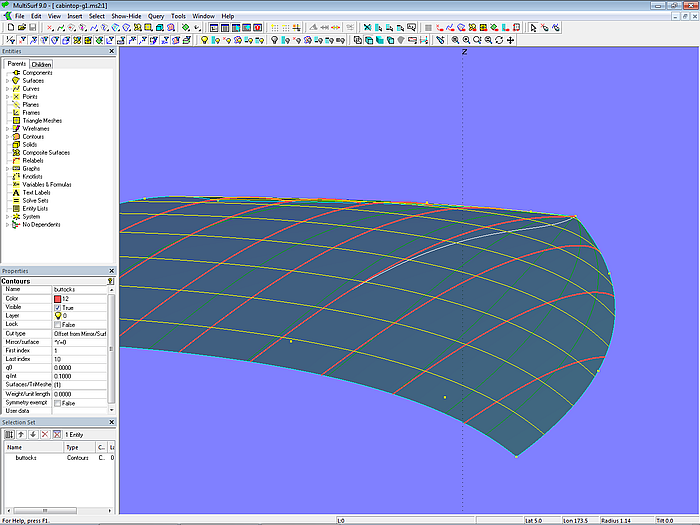Toggle the Visible checkbox in Properties

58,307
